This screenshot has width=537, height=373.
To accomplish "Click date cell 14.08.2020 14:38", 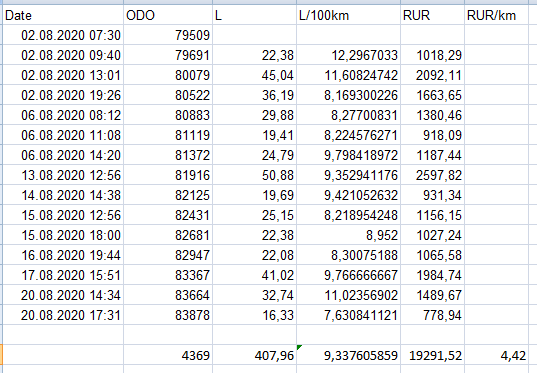I will pos(63,195).
